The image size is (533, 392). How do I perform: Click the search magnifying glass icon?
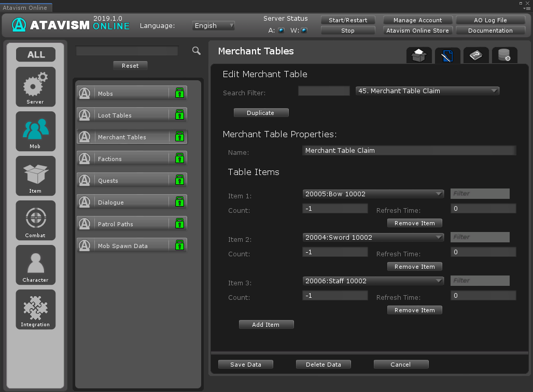tap(197, 51)
